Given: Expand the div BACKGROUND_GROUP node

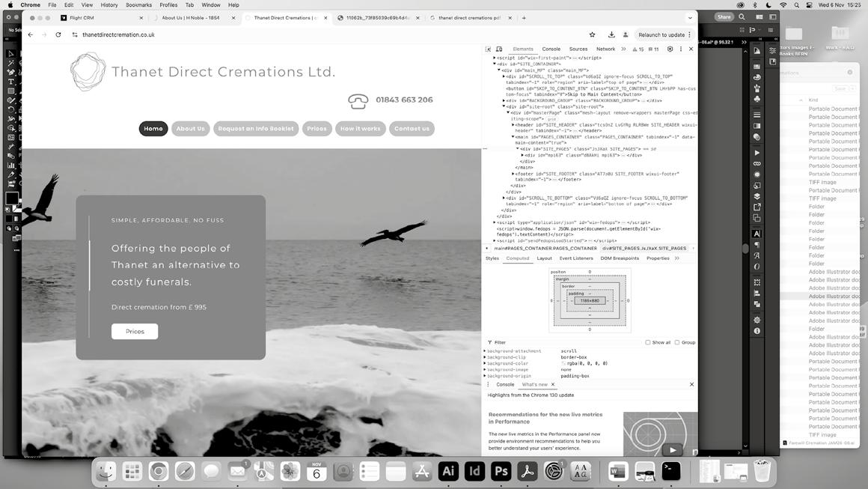Looking at the screenshot, I should (503, 101).
